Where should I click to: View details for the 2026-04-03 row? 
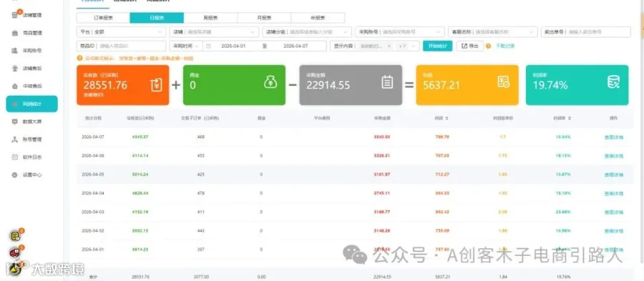click(614, 212)
